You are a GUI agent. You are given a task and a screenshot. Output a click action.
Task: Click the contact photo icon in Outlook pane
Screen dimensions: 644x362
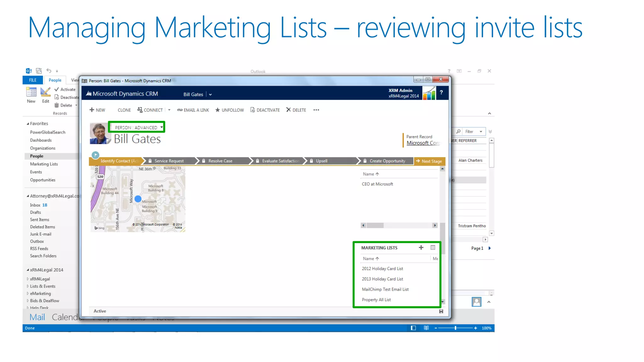click(x=476, y=302)
